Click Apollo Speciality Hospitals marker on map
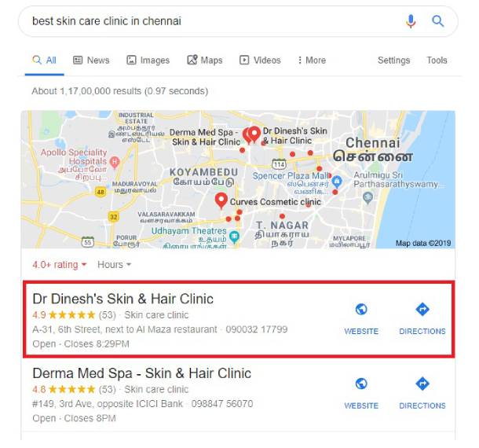The image size is (479, 448). tap(115, 162)
